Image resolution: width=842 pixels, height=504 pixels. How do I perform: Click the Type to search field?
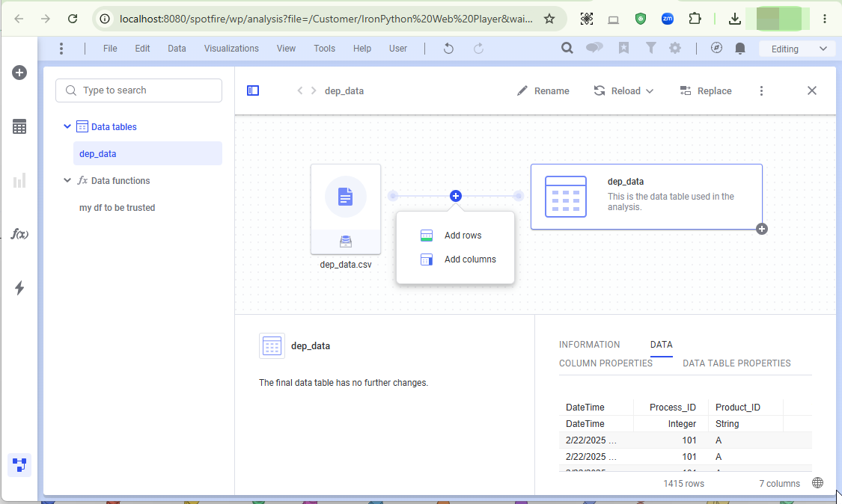(x=138, y=90)
